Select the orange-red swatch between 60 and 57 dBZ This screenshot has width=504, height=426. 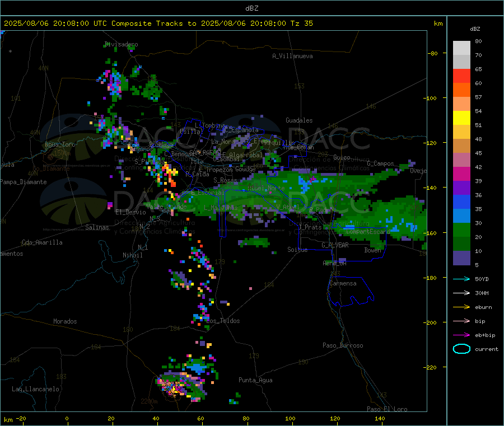pos(461,90)
